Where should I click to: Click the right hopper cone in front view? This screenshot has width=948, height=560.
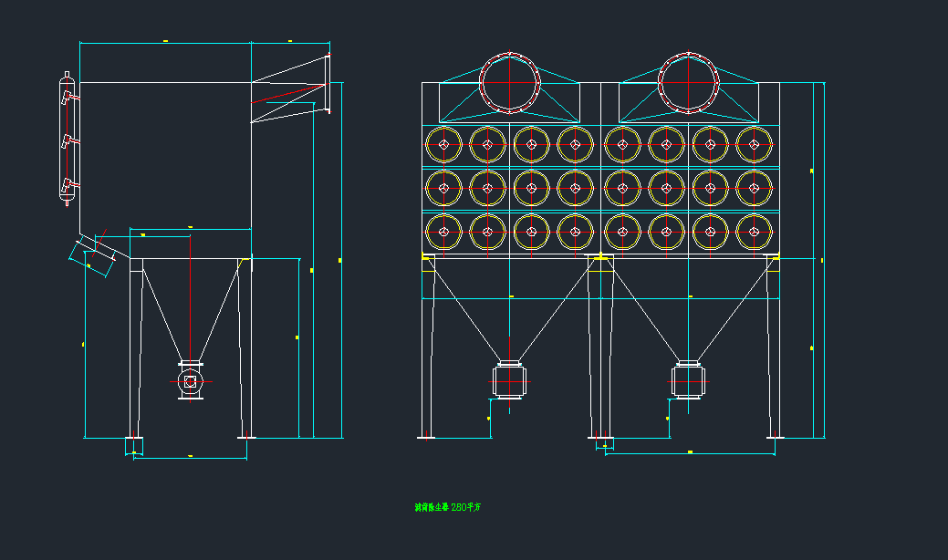(x=688, y=310)
